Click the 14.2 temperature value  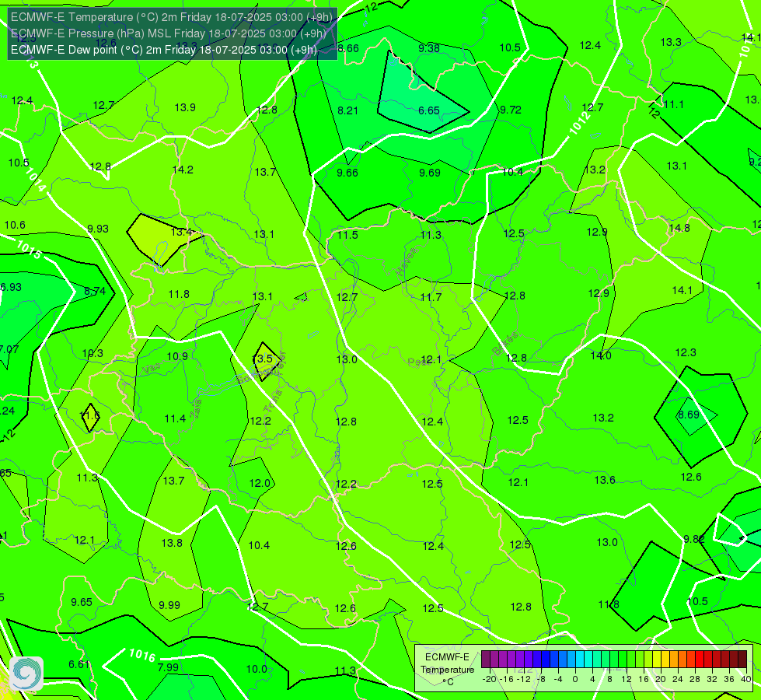tap(183, 170)
